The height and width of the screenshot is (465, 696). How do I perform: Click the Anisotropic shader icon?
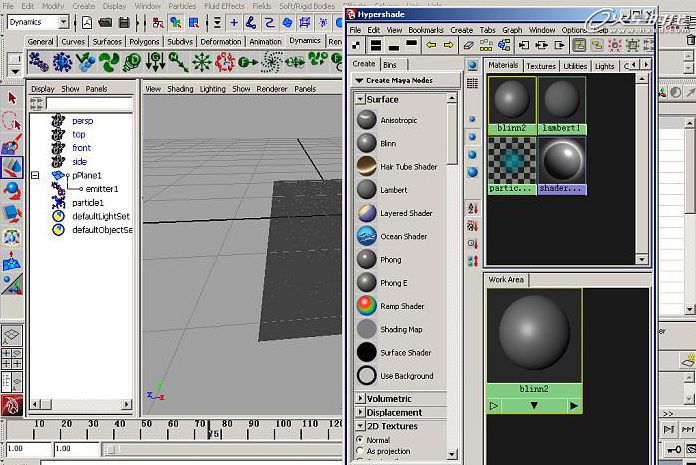pyautogui.click(x=367, y=120)
